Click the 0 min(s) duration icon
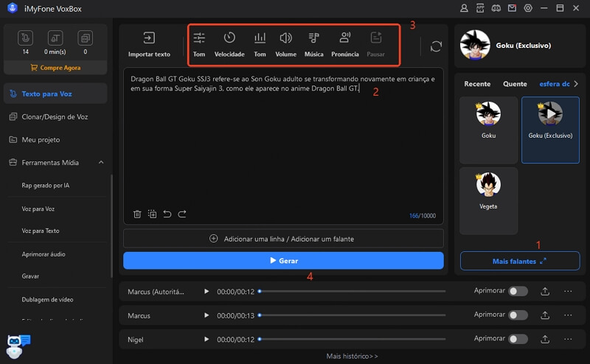The image size is (590, 364). [x=55, y=38]
